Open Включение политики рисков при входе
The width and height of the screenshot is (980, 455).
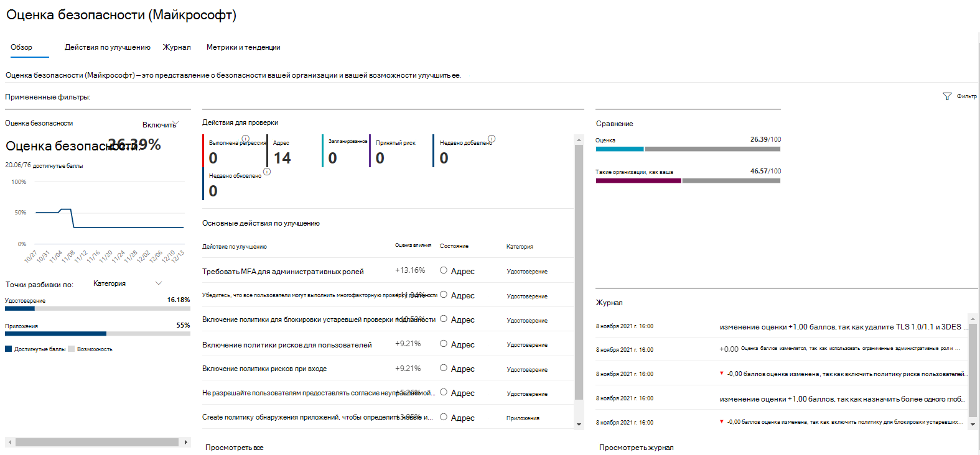point(264,369)
